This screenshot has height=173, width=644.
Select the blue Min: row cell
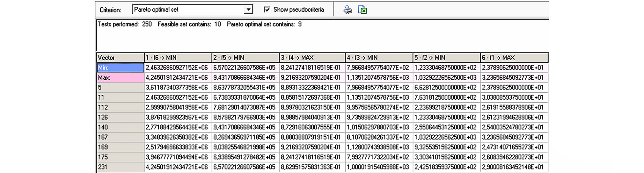pos(120,68)
